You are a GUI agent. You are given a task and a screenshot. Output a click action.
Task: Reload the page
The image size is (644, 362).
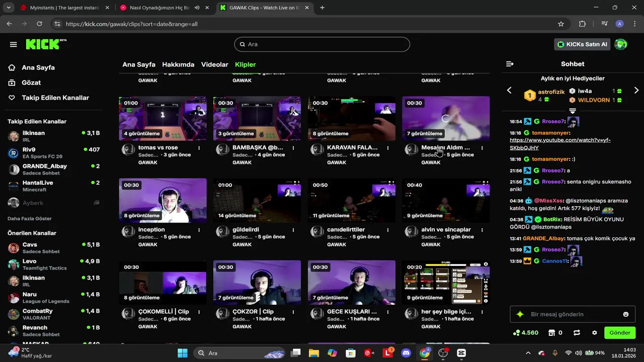[x=39, y=24]
